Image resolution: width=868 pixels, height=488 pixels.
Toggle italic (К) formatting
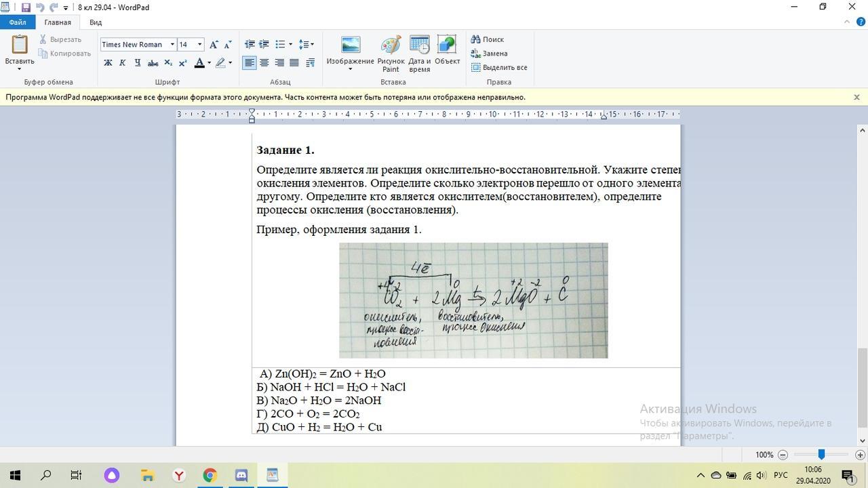pos(123,63)
